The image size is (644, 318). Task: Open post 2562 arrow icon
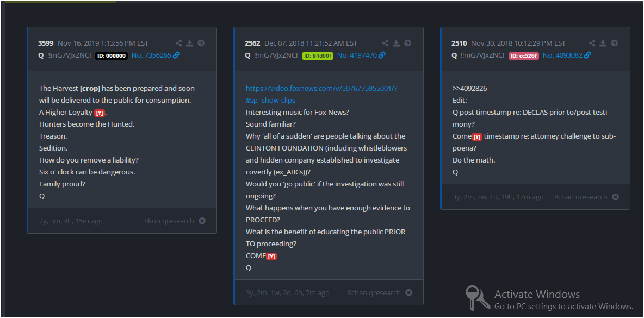pos(407,43)
